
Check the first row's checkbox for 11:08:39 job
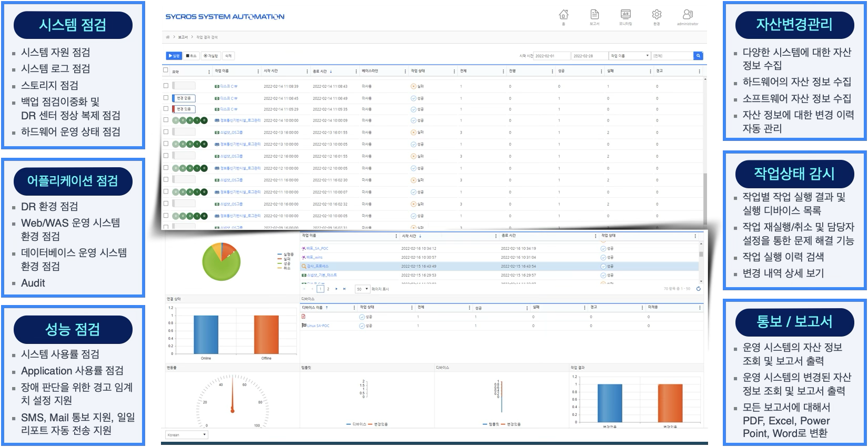[x=166, y=86]
